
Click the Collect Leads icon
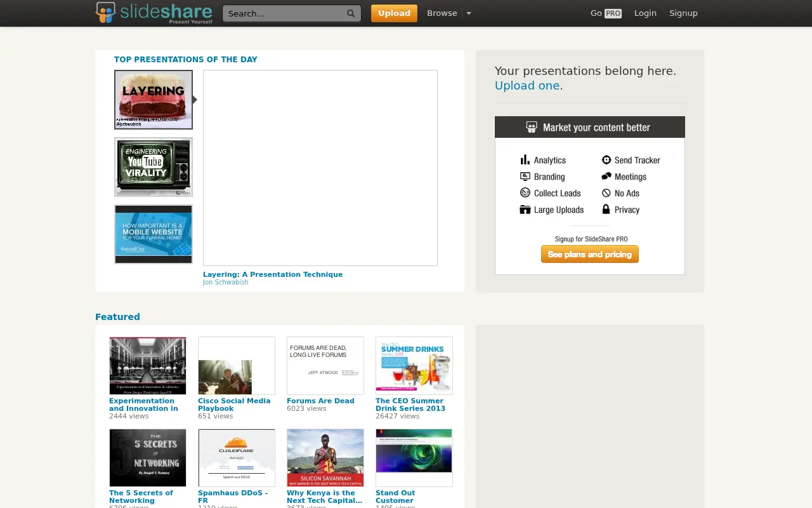click(525, 193)
